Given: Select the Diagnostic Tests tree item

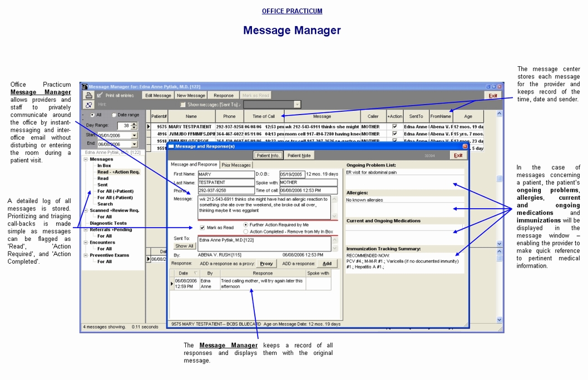Looking at the screenshot, I should 108,223.
